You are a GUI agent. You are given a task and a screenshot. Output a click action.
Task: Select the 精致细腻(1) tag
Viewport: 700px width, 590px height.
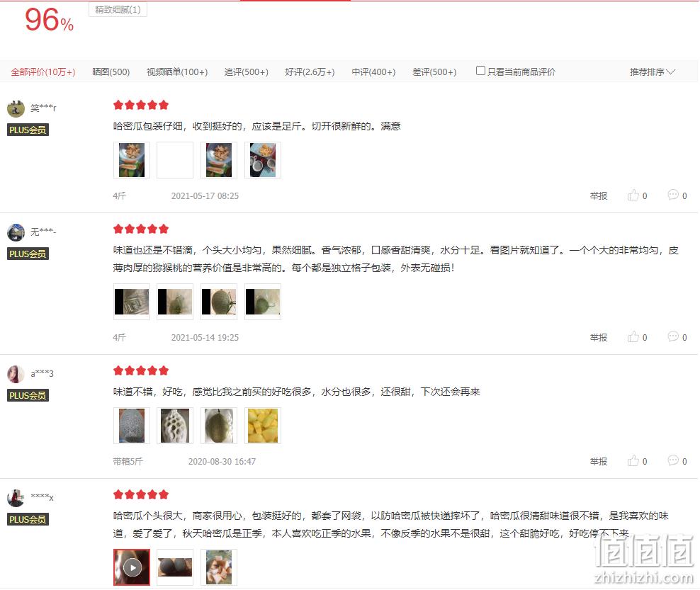tap(118, 9)
